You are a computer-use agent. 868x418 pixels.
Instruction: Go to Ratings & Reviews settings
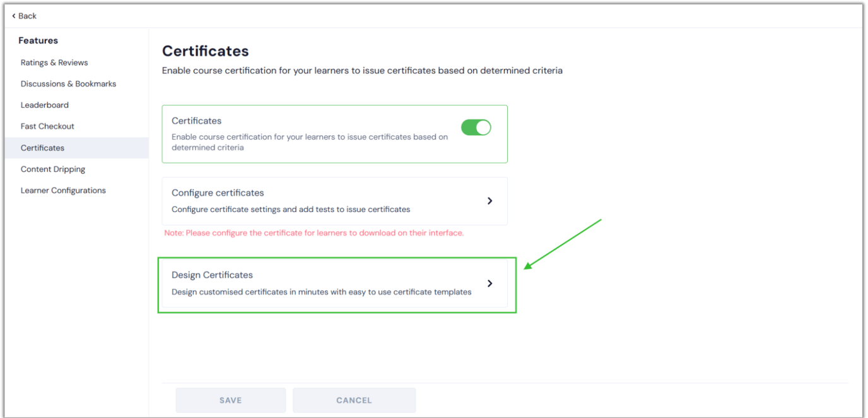[x=54, y=62]
